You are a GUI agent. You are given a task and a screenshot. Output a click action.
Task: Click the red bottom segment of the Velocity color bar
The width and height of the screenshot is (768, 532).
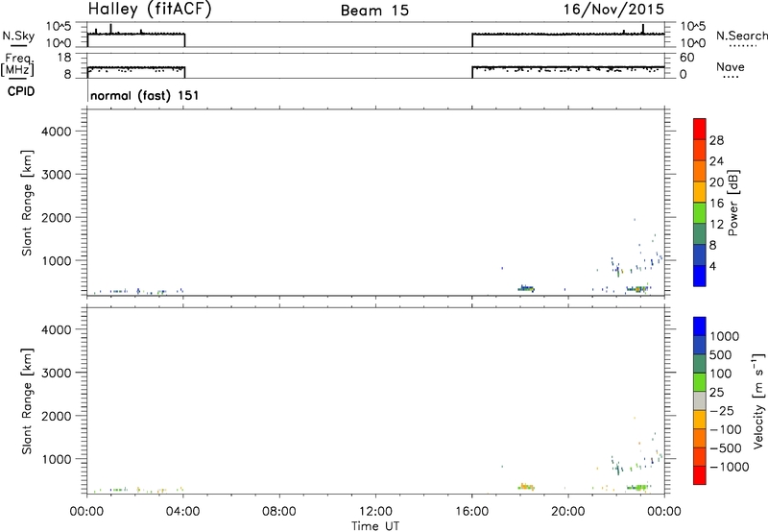point(700,475)
